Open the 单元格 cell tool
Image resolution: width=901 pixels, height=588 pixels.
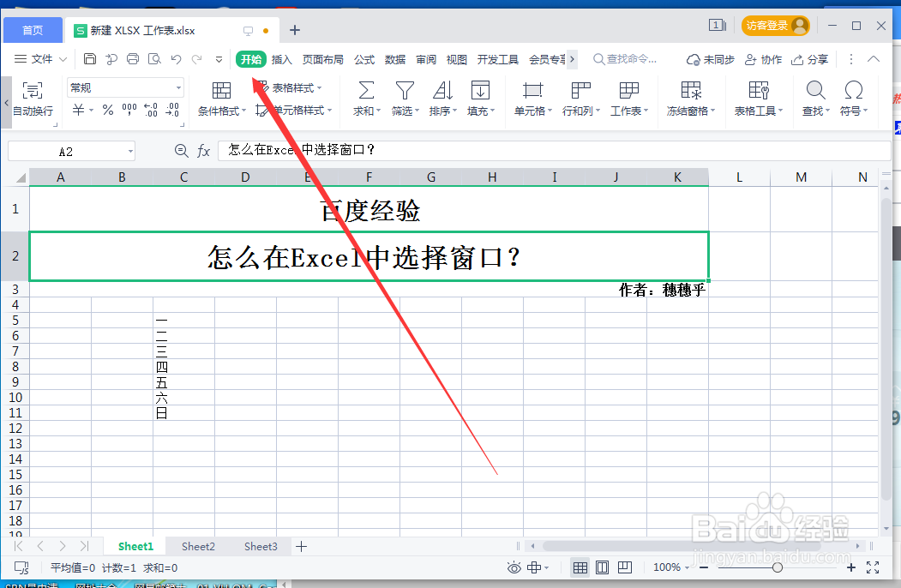[x=532, y=99]
